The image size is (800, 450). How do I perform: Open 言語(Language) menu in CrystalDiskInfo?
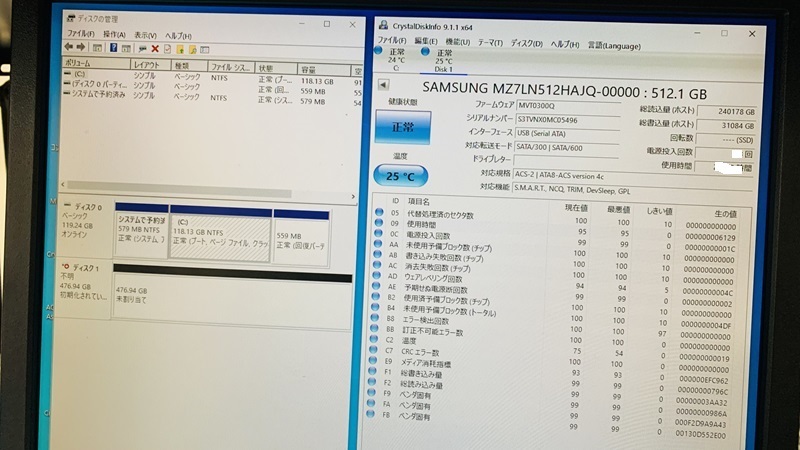tap(614, 45)
